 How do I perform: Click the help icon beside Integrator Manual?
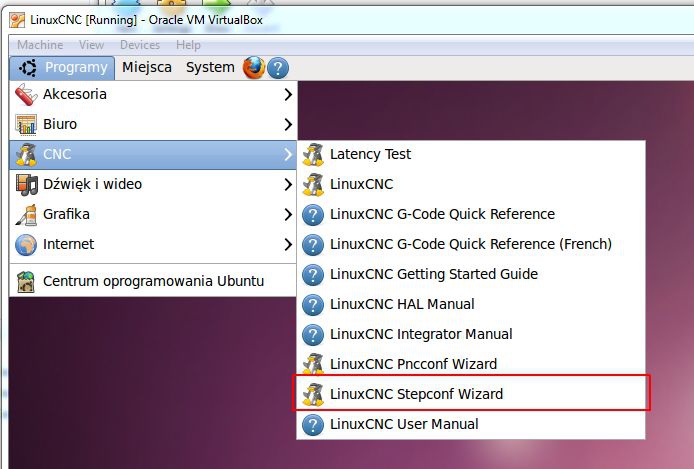[x=313, y=335]
